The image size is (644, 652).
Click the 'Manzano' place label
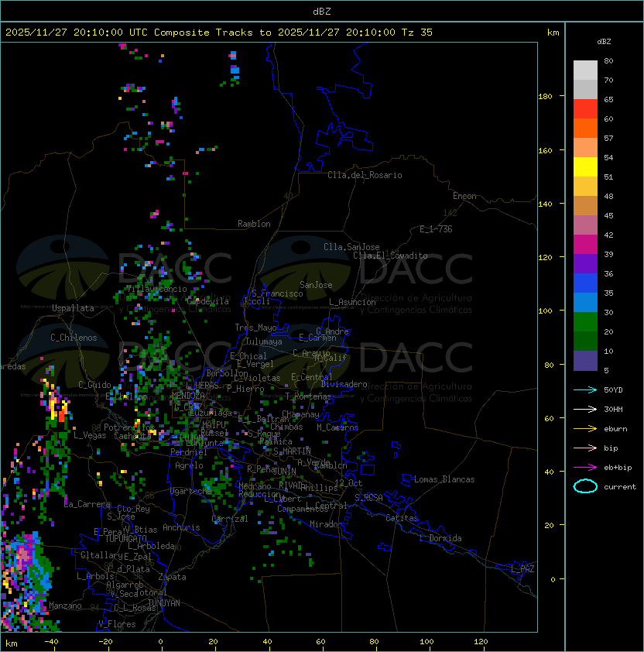point(65,606)
